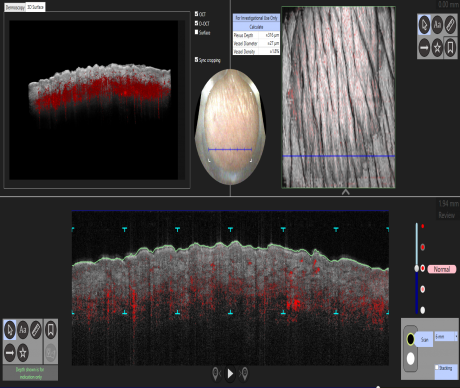This screenshot has width=460, height=388.
Task: Disable the Sync cropping checkbox
Action: click(x=196, y=60)
